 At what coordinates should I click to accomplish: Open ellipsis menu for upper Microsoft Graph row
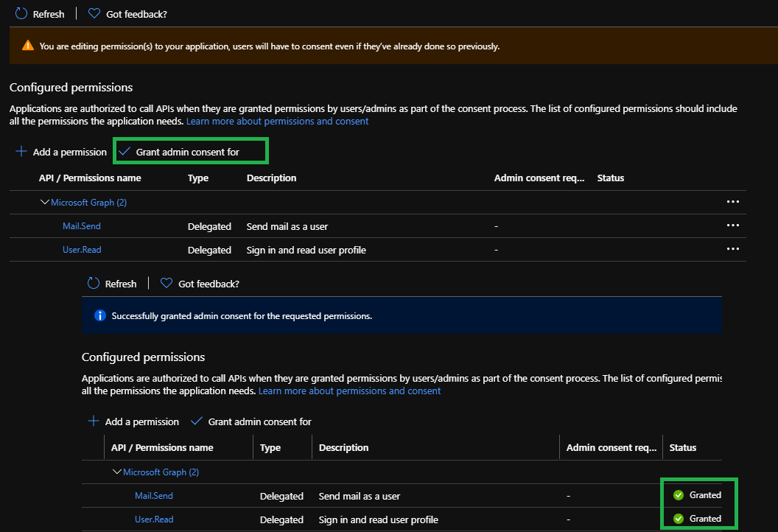(x=733, y=201)
